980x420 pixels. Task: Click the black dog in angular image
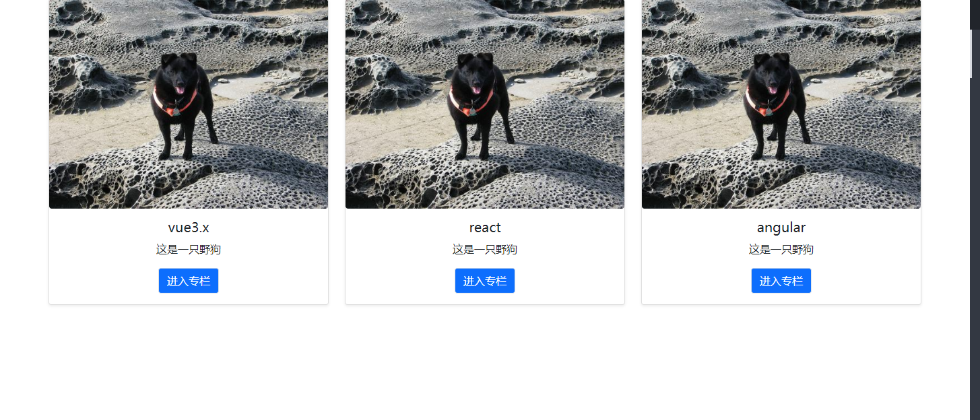coord(777,104)
